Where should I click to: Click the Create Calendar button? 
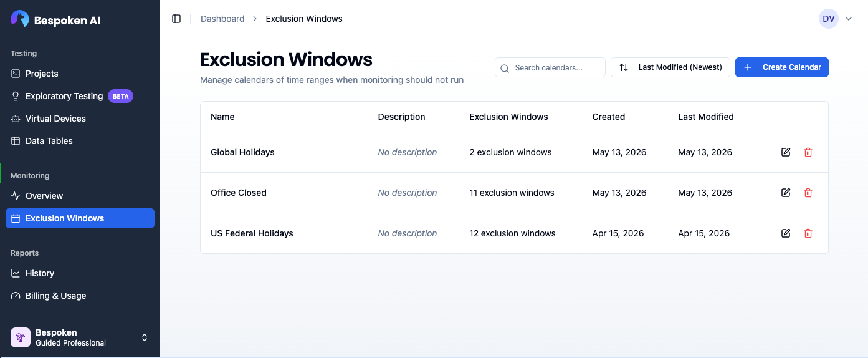(x=782, y=67)
